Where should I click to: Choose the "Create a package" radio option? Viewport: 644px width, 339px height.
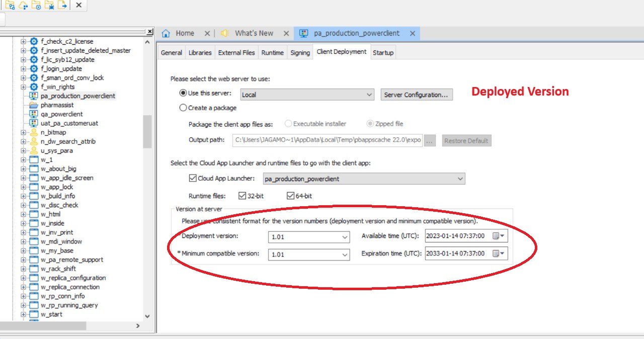[184, 108]
